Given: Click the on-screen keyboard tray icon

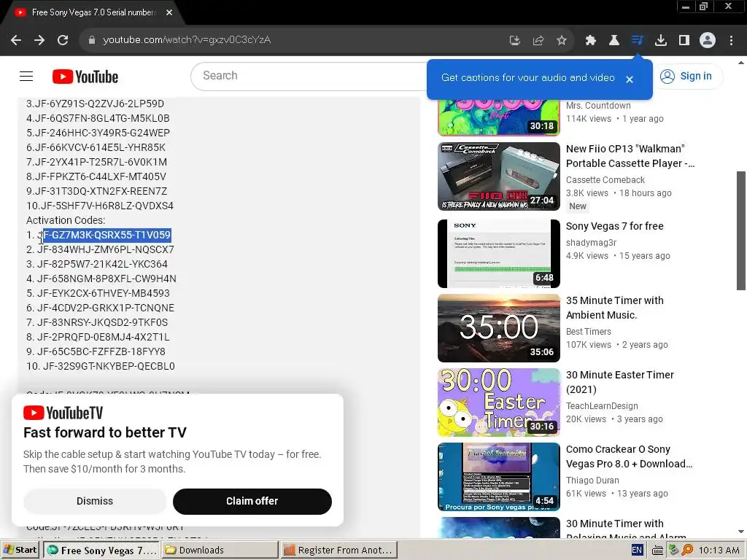Looking at the screenshot, I should tap(657, 551).
